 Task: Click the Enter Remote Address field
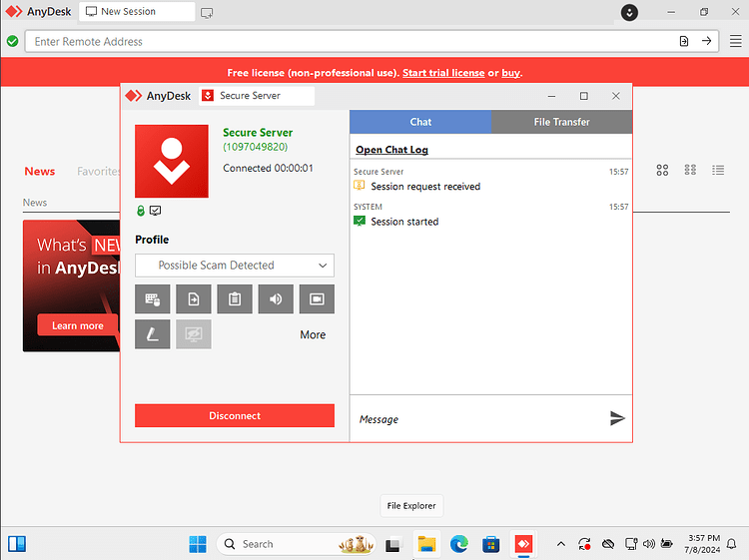coord(352,42)
